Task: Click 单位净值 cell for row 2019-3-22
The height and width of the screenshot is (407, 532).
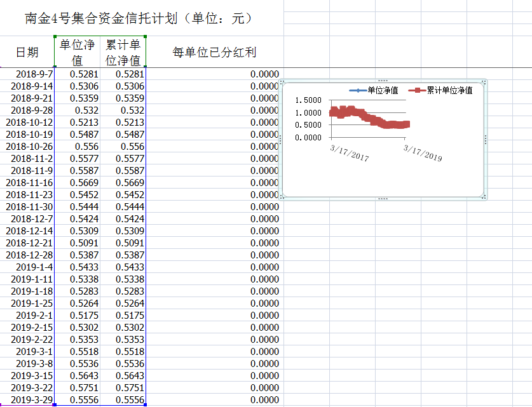Action: 78,388
